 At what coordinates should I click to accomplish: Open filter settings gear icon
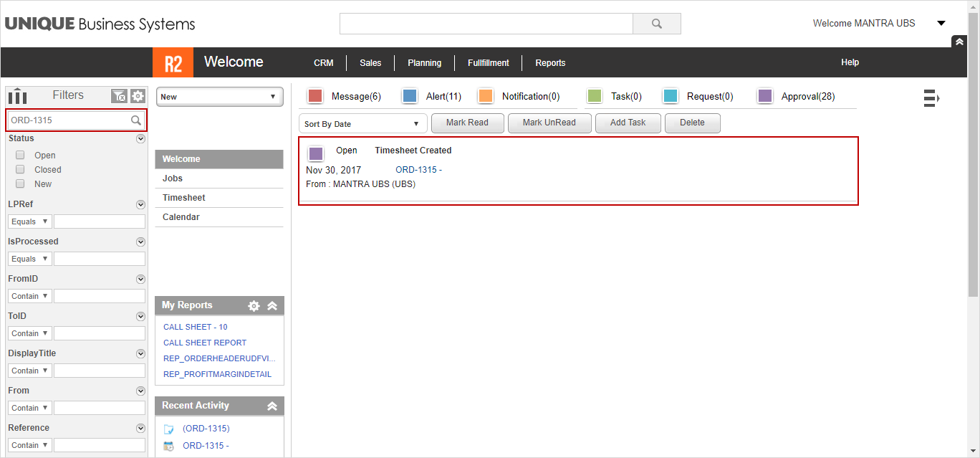tap(138, 96)
